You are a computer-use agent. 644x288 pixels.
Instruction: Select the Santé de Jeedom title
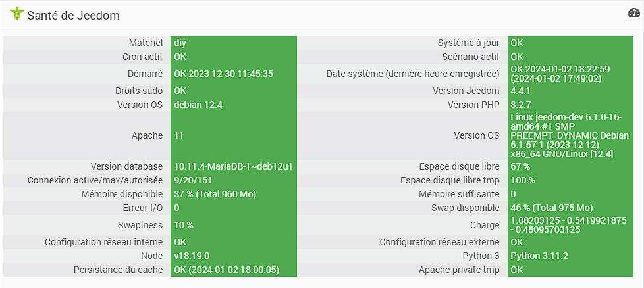73,16
